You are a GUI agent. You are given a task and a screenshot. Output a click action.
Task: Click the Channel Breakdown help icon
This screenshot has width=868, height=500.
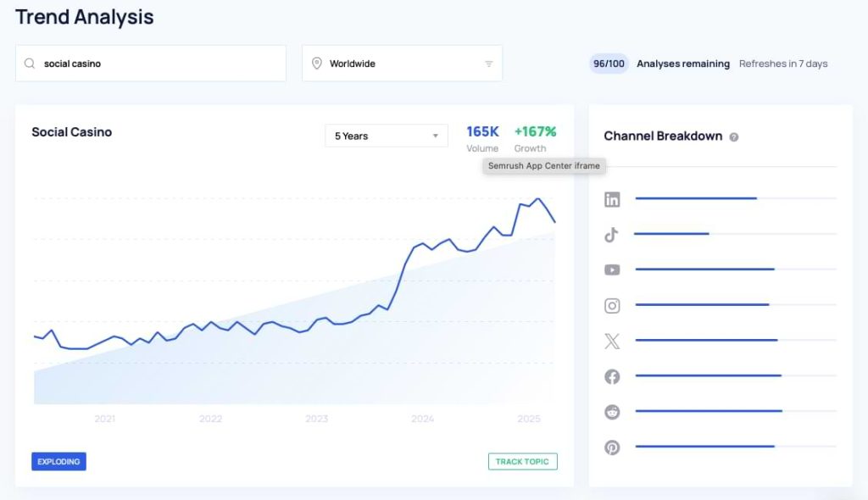[x=734, y=136]
